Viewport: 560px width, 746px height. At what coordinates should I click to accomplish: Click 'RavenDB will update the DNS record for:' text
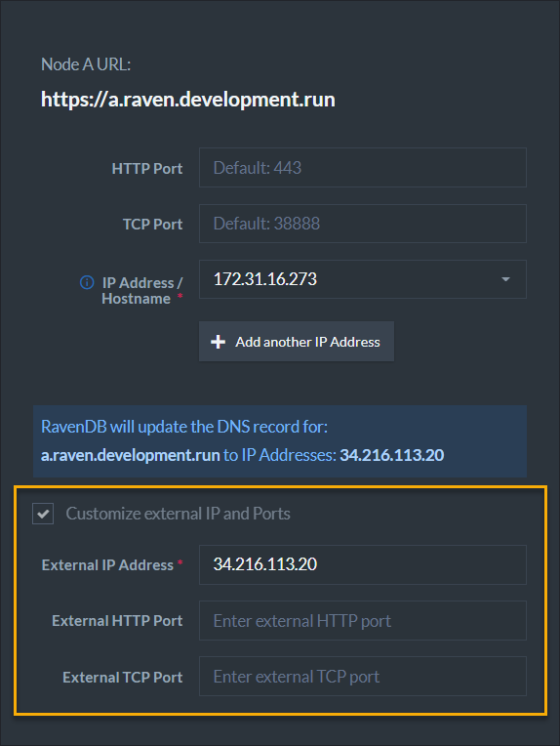pyautogui.click(x=184, y=427)
